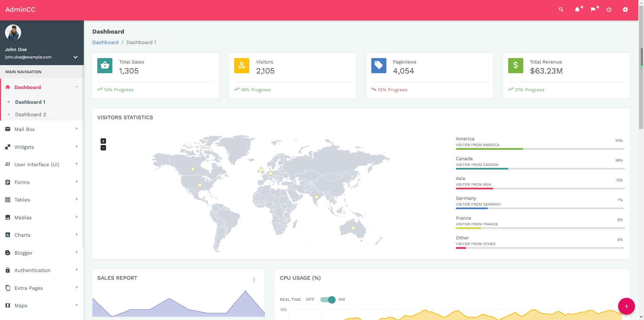Open notifications bell icon

[577, 10]
